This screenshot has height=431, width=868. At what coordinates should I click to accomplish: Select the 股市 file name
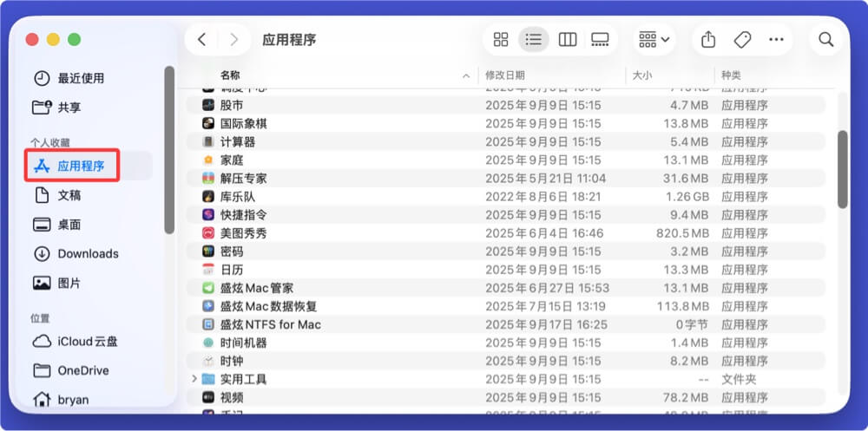click(x=232, y=105)
